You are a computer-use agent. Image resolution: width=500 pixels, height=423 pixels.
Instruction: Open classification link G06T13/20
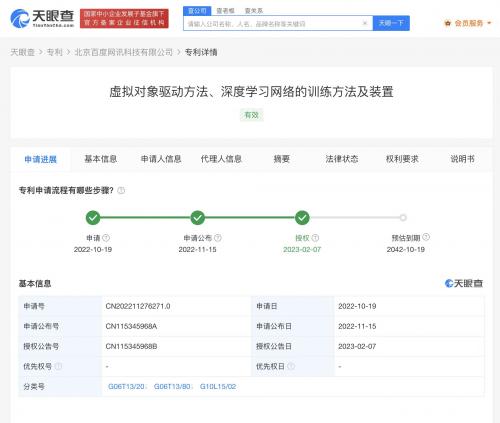[x=126, y=387]
